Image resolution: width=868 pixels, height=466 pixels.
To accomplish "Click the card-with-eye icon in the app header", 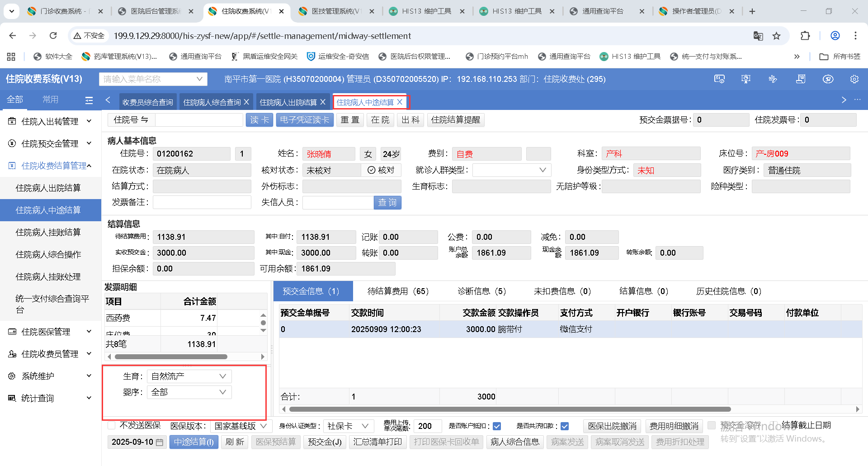I will (x=719, y=79).
